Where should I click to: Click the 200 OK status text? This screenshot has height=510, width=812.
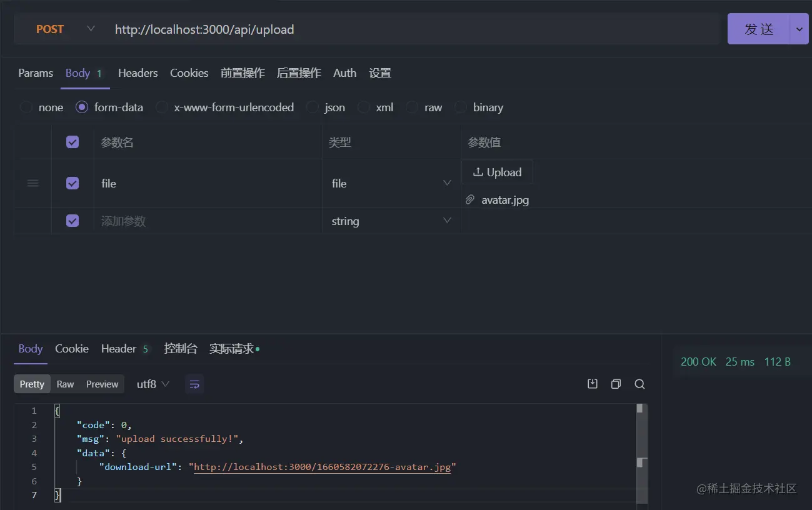pyautogui.click(x=698, y=362)
